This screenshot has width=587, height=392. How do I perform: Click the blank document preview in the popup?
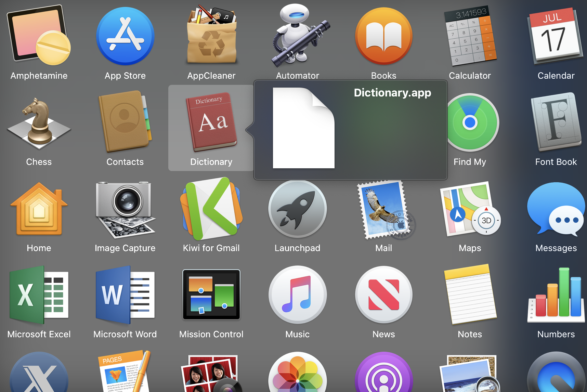point(304,128)
